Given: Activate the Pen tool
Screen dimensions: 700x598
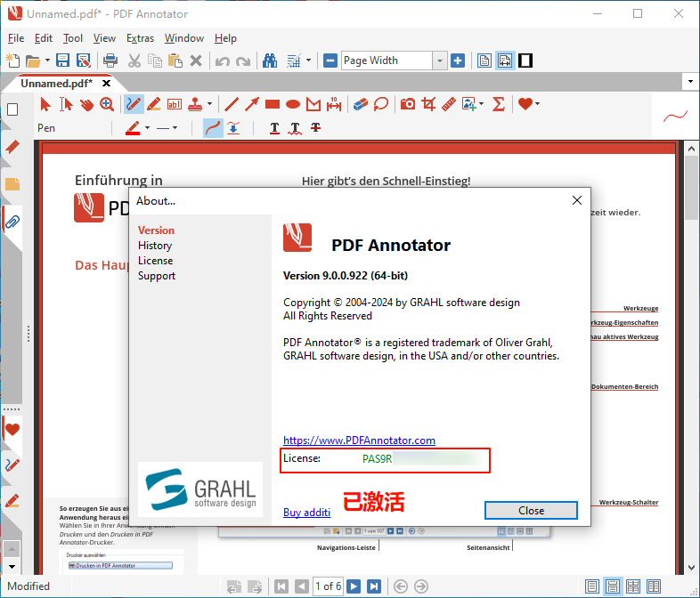Looking at the screenshot, I should pyautogui.click(x=134, y=104).
